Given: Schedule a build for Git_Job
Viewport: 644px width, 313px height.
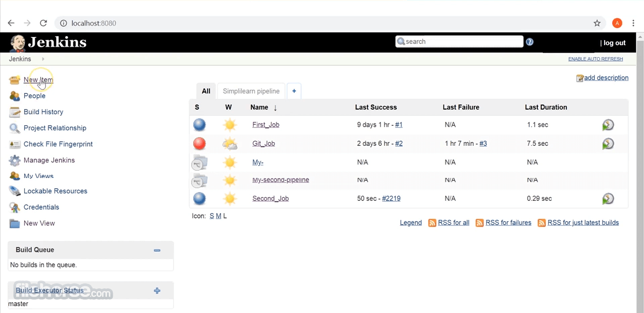Looking at the screenshot, I should 608,144.
